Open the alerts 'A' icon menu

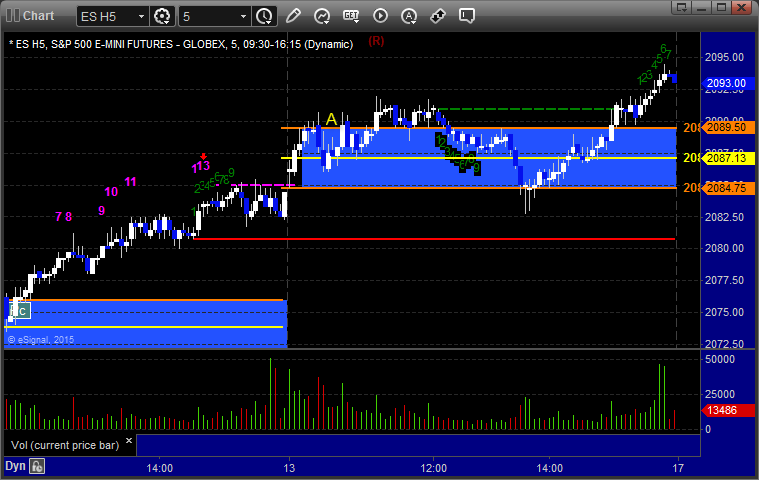click(409, 16)
